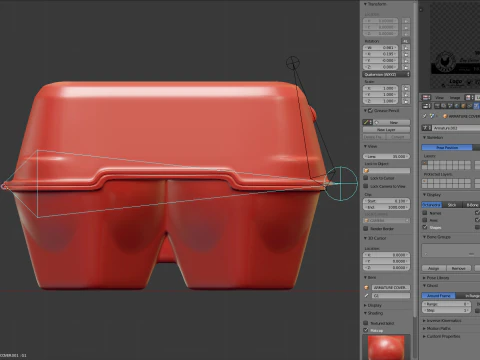480x360 pixels.
Task: Open the Quaternion rotation mode dropdown
Action: pos(386,74)
